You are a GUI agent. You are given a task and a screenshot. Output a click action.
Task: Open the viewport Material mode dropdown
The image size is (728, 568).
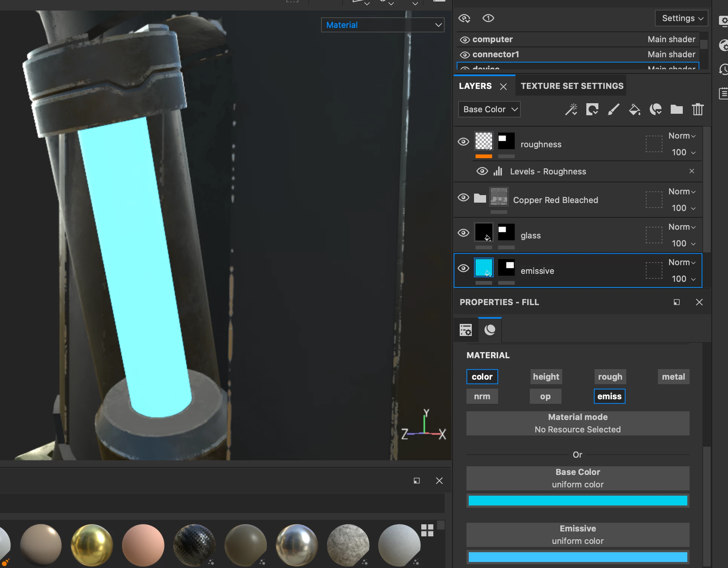tap(382, 25)
